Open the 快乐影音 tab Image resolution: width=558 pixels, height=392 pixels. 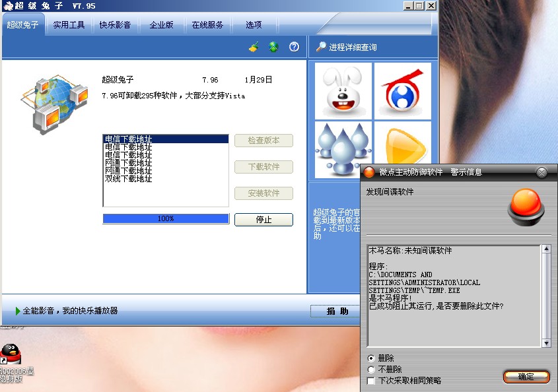(x=115, y=24)
